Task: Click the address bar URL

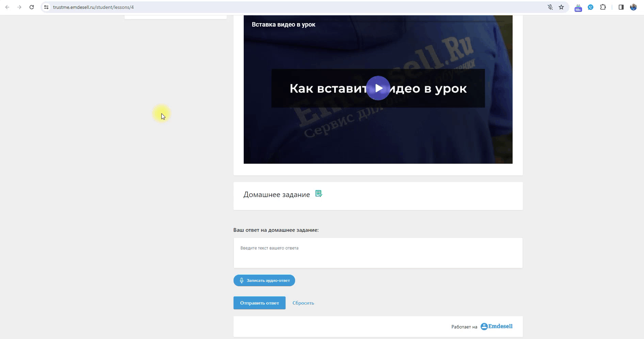Action: 93,7
